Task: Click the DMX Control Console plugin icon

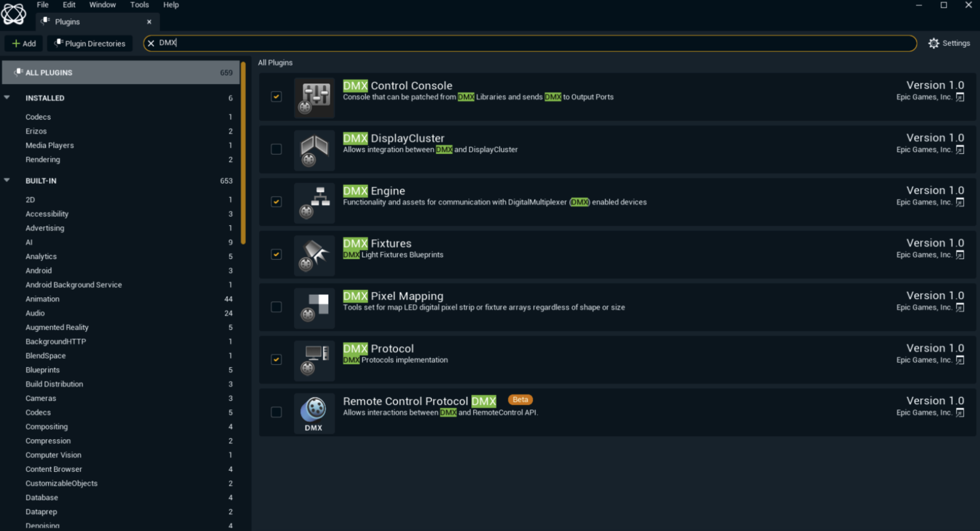Action: (x=314, y=97)
